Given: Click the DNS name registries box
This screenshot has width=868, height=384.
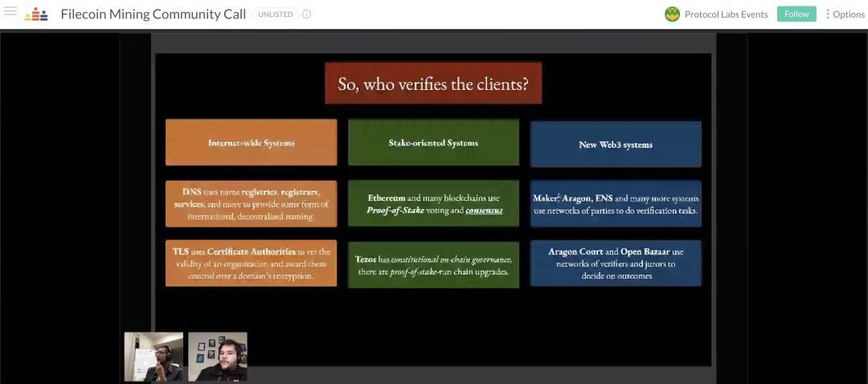Looking at the screenshot, I should point(252,203).
